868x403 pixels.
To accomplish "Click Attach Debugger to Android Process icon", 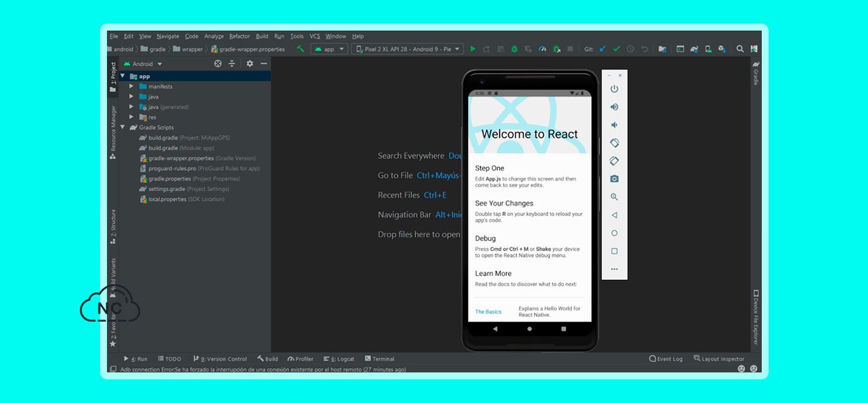I will coord(557,49).
